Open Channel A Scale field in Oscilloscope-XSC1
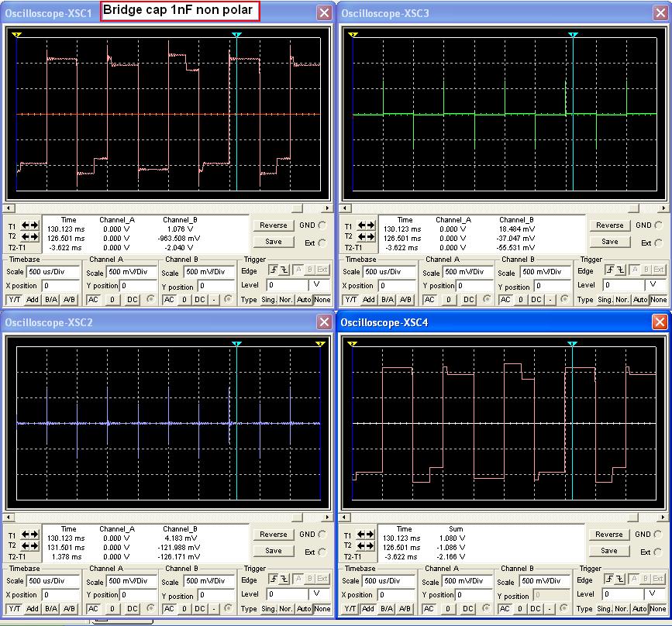 click(132, 272)
